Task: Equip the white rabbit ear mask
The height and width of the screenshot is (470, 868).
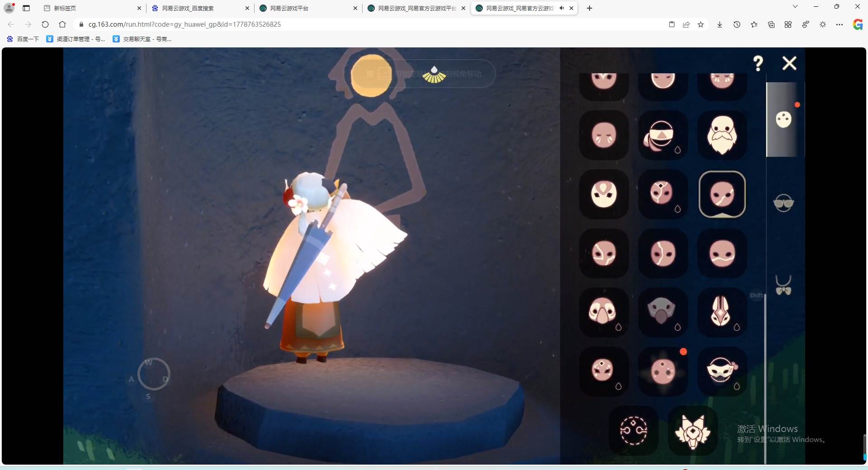Action: (722, 312)
